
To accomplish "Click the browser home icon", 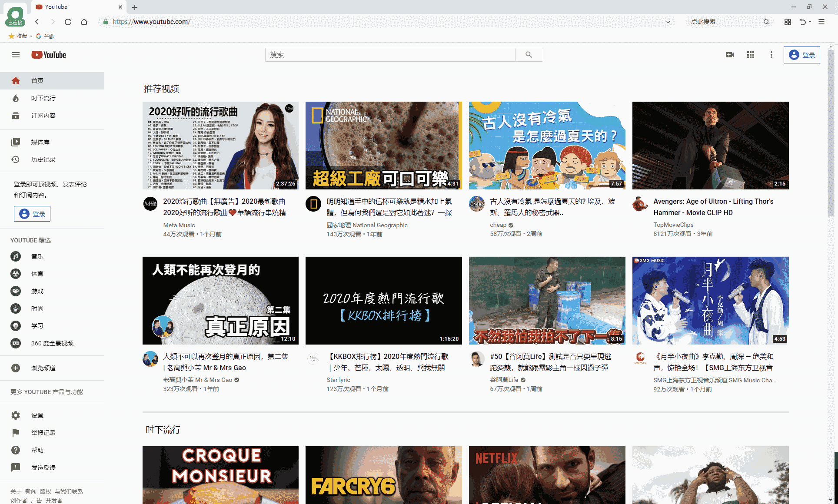I will 84,22.
